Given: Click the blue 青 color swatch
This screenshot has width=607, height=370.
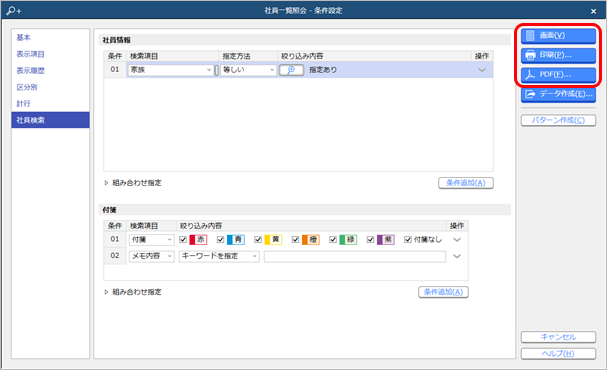Looking at the screenshot, I should pyautogui.click(x=236, y=240).
